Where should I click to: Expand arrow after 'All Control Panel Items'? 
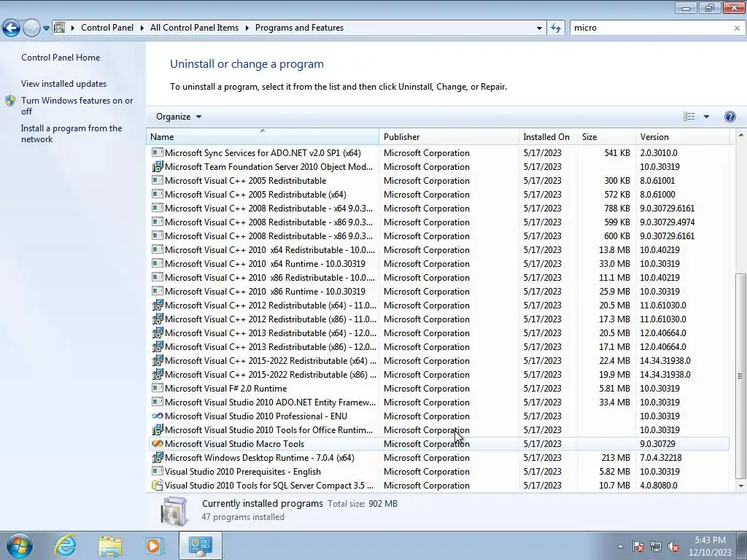click(247, 28)
